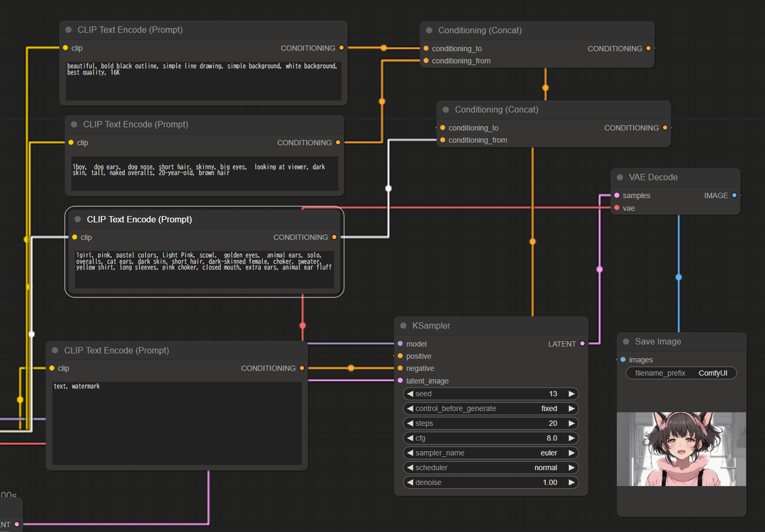Click the vae input socket on VAE Decode
The height and width of the screenshot is (532, 765).
click(x=616, y=208)
